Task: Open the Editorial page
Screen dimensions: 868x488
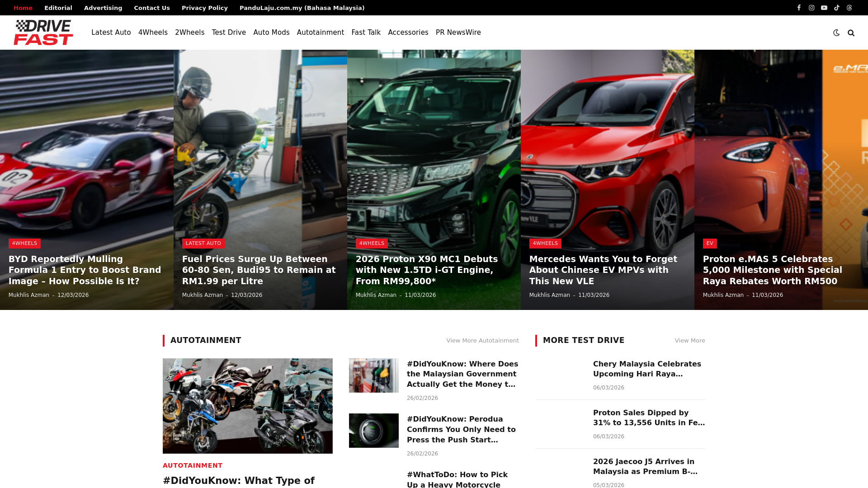Action: [x=58, y=8]
